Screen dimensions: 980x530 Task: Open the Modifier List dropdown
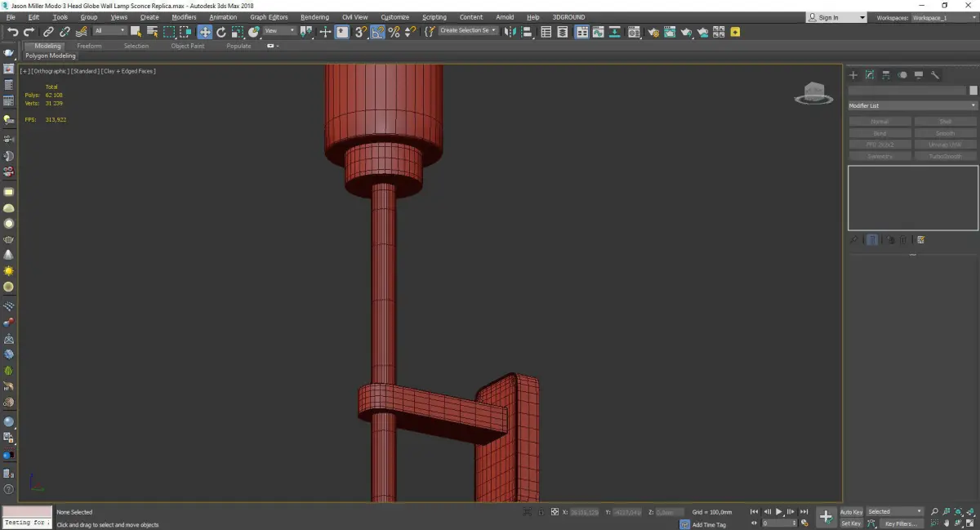pyautogui.click(x=912, y=105)
